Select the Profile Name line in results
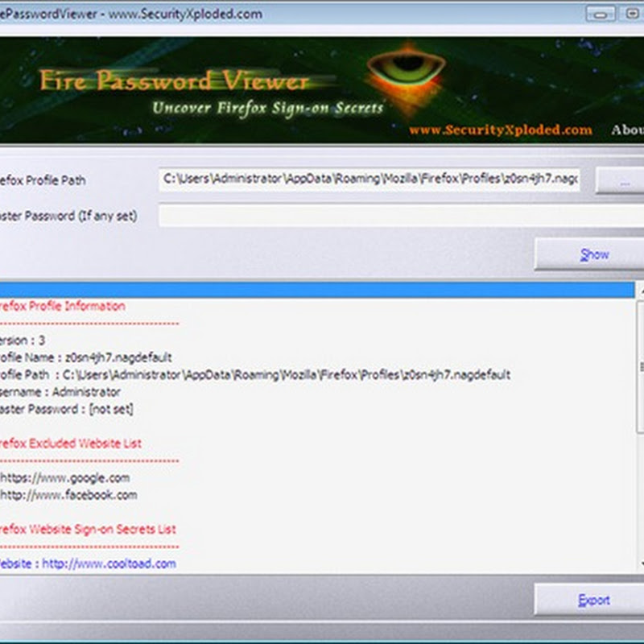The height and width of the screenshot is (644, 644). coord(85,357)
